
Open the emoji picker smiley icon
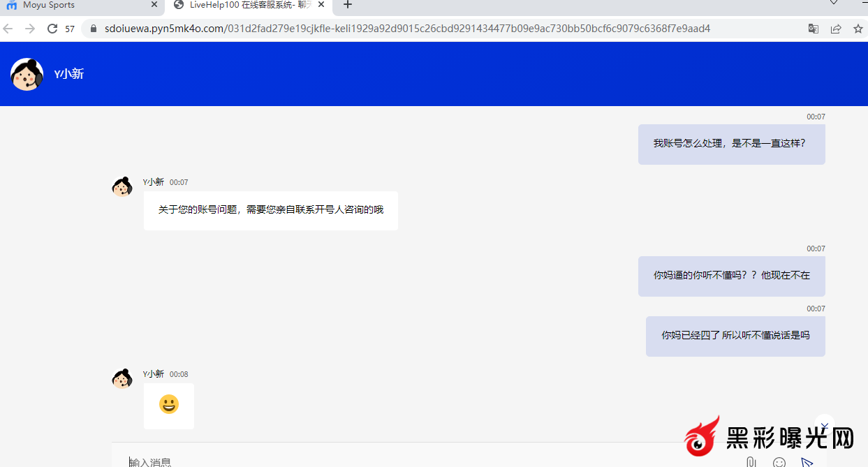tap(779, 462)
